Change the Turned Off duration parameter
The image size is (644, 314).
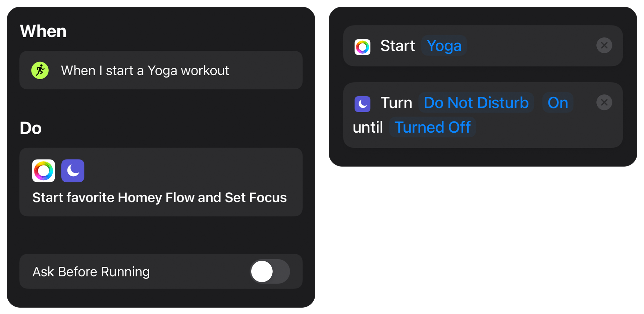coord(433,127)
